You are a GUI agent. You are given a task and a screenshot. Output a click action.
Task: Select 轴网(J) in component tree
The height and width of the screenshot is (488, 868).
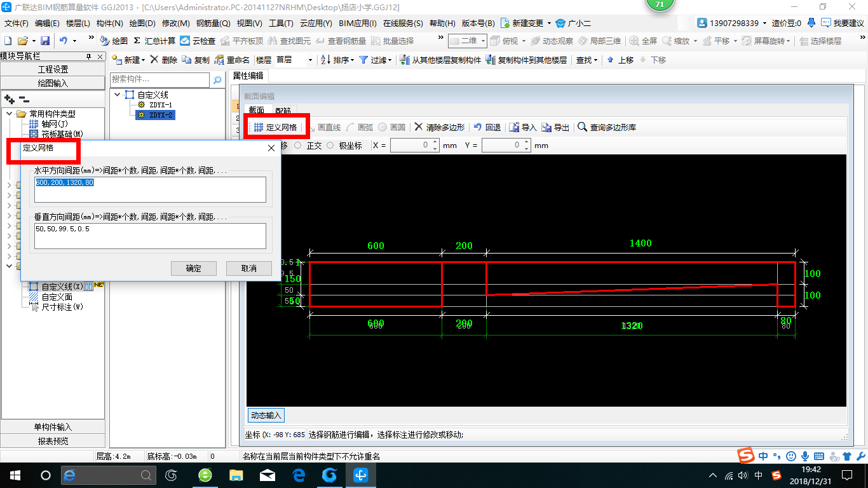click(x=54, y=124)
